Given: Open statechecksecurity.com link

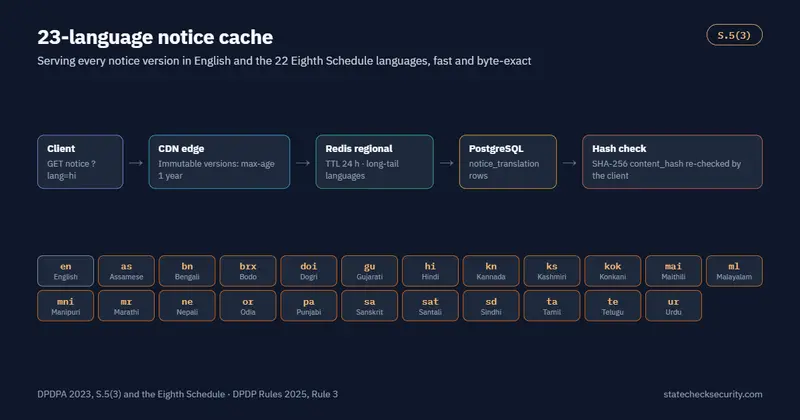Looking at the screenshot, I should tap(713, 394).
